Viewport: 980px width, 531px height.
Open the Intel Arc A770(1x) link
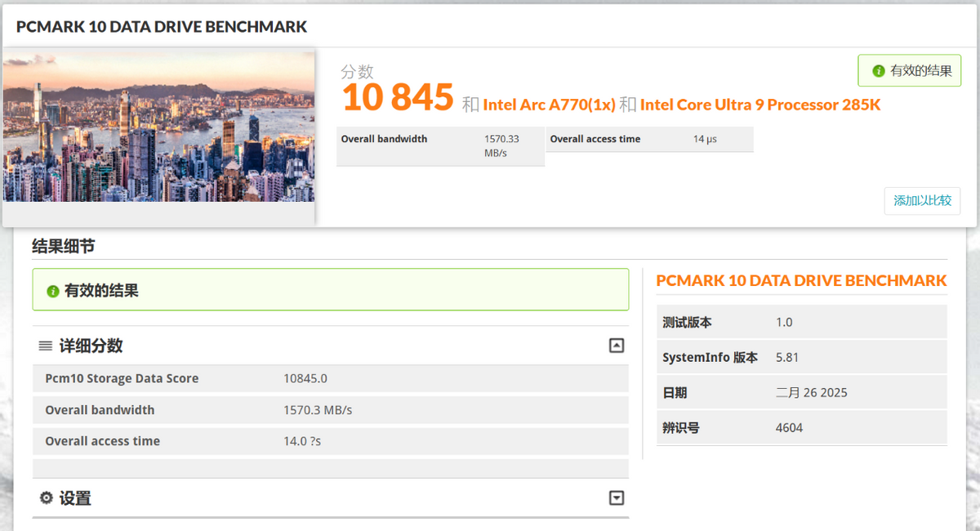pos(549,105)
